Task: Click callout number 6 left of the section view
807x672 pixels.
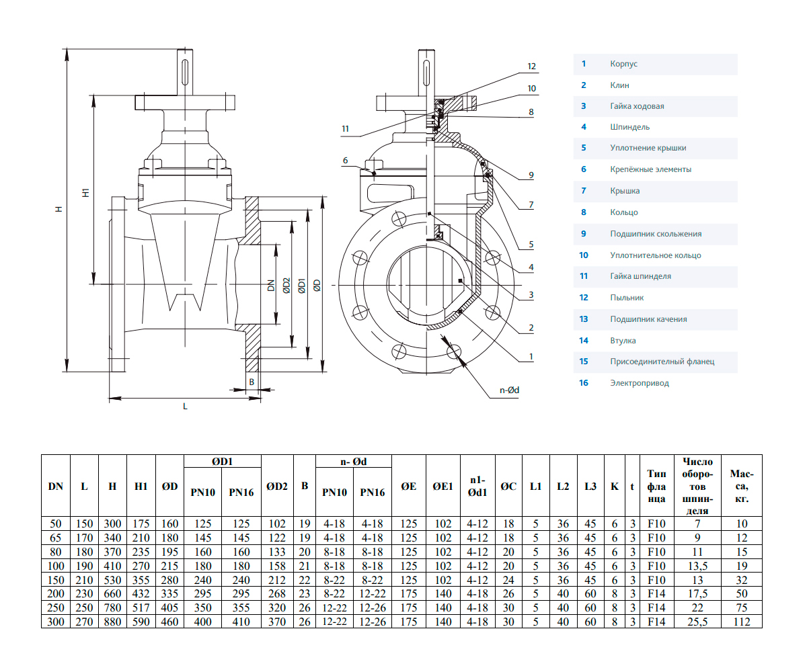Action: 345,161
